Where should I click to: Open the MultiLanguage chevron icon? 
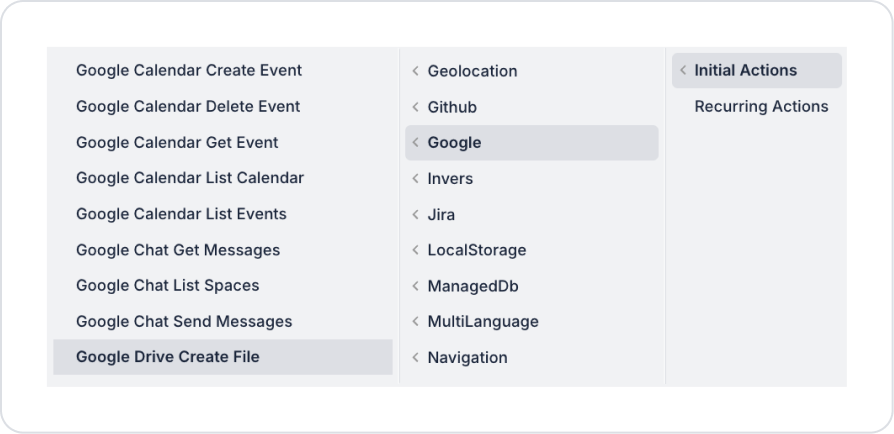(x=416, y=322)
